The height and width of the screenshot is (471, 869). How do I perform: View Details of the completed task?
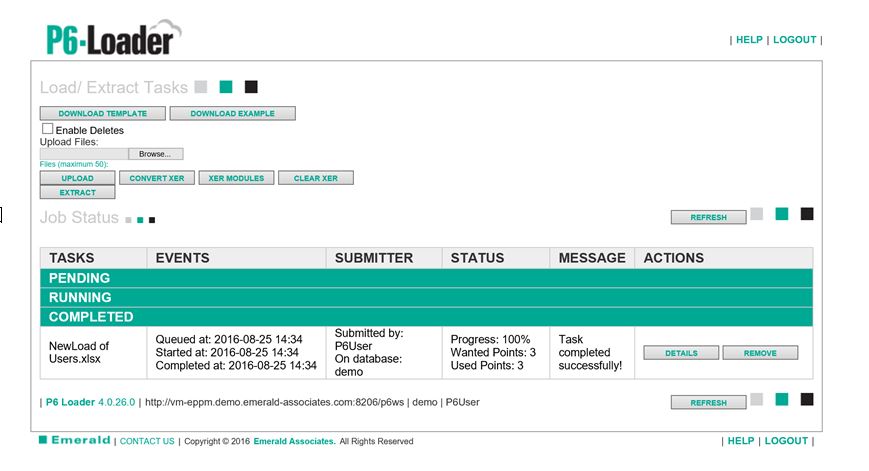(680, 353)
